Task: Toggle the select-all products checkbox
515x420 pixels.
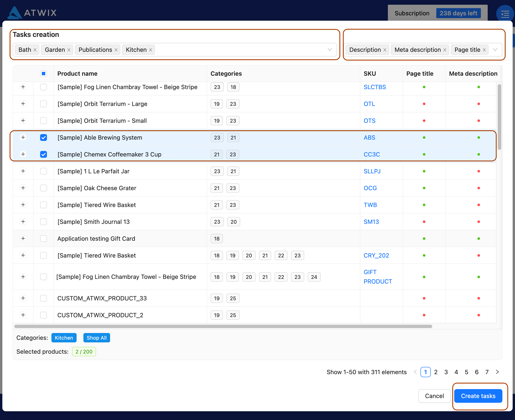Action: pyautogui.click(x=44, y=73)
